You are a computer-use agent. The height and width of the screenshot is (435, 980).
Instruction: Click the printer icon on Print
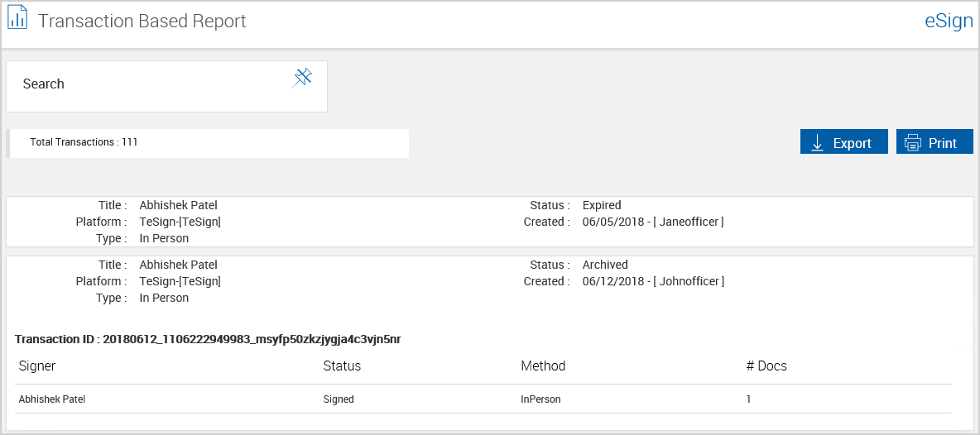(913, 143)
